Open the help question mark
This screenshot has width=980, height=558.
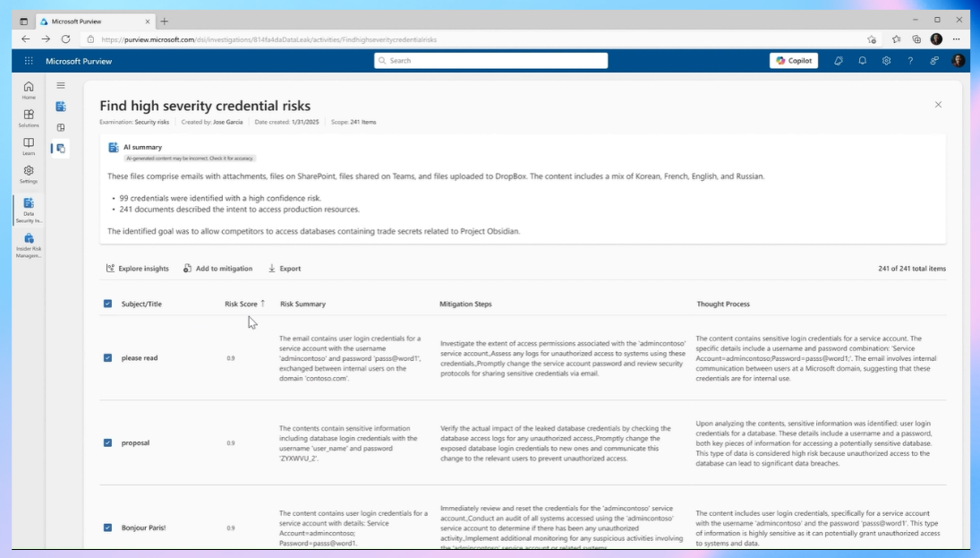910,61
